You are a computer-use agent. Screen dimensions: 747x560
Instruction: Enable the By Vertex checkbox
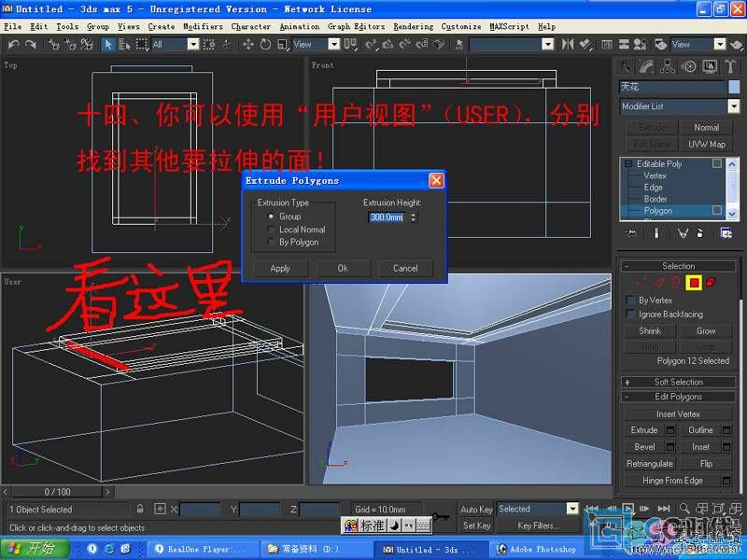coord(630,300)
